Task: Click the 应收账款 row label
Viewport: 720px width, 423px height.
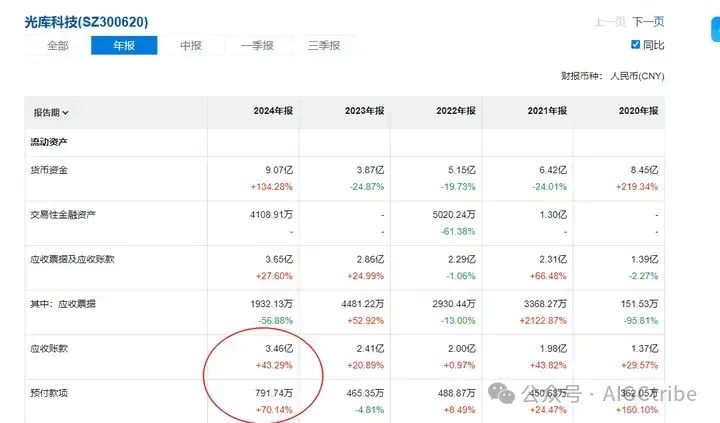Action: pos(49,348)
